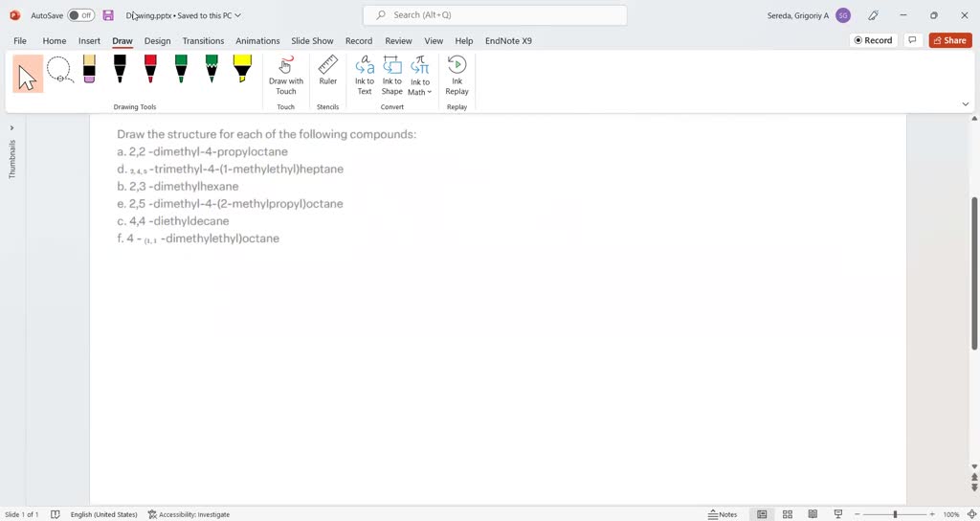Click the Record button at top right
The width and height of the screenshot is (980, 521).
point(873,40)
